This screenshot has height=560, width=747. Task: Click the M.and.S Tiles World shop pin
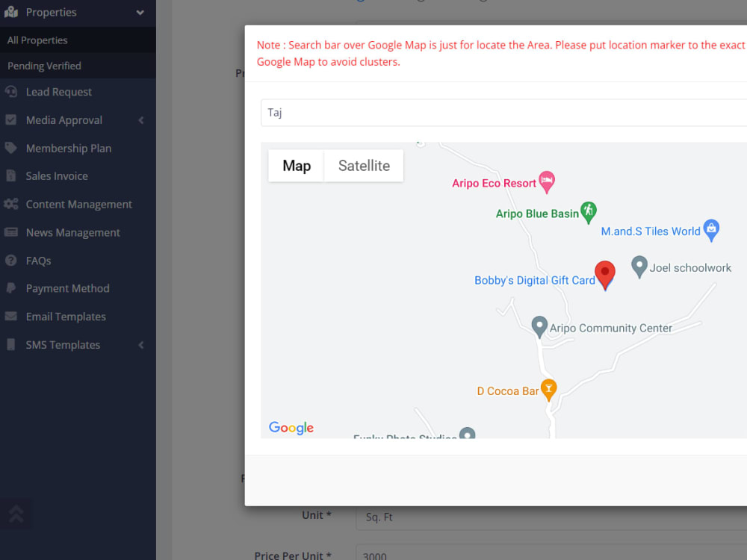click(711, 229)
